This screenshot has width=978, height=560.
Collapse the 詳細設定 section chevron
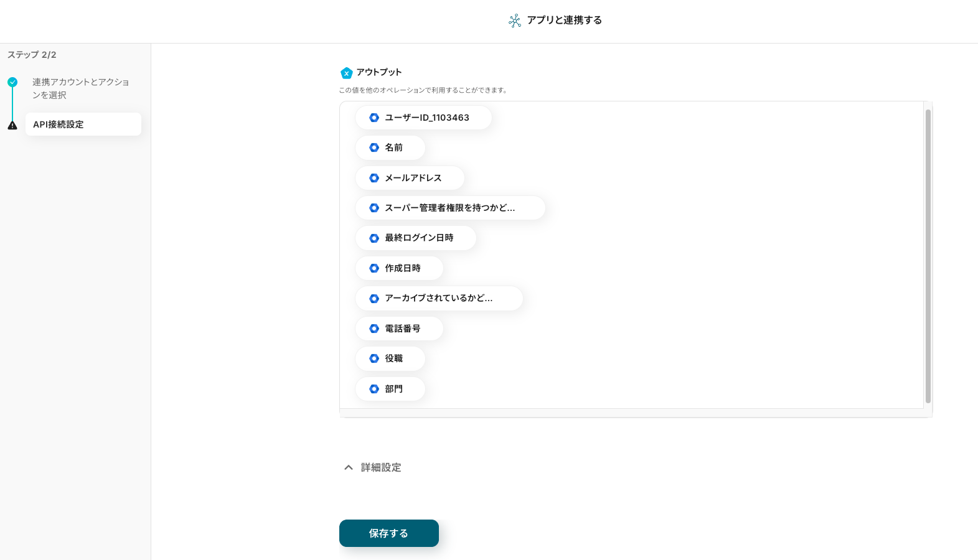coord(349,467)
